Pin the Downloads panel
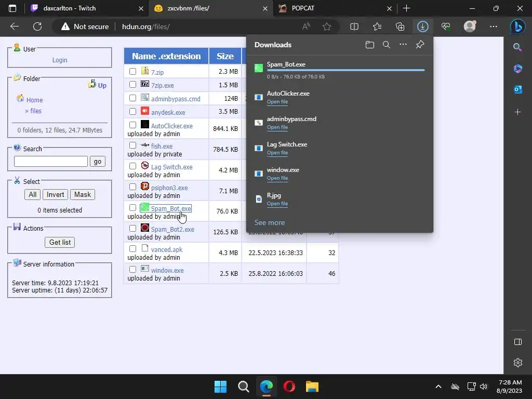Image resolution: width=532 pixels, height=399 pixels. pos(420,45)
